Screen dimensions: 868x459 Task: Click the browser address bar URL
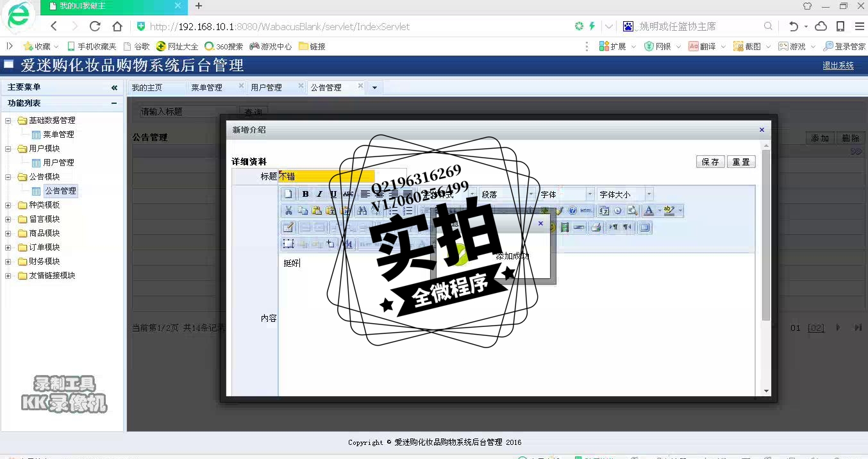point(280,26)
